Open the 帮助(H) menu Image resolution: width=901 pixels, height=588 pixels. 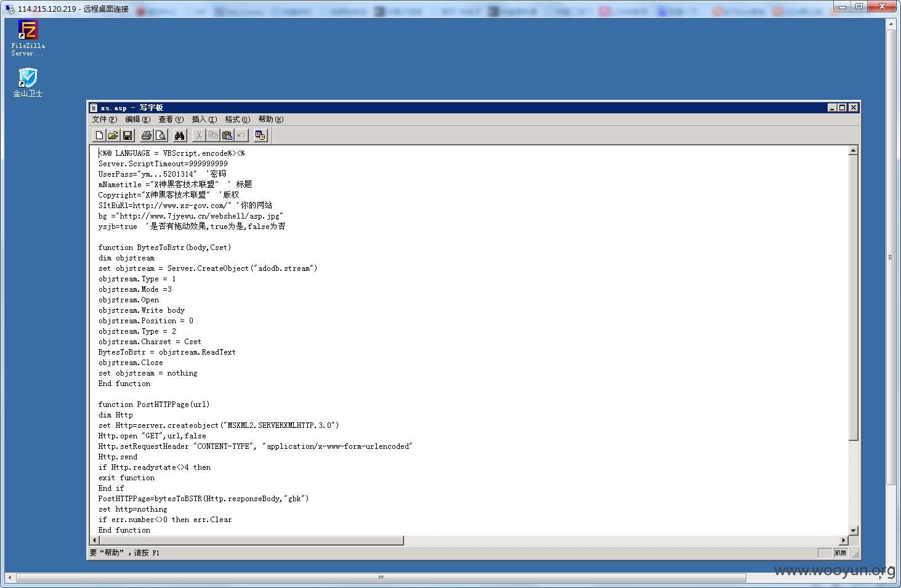(x=270, y=119)
